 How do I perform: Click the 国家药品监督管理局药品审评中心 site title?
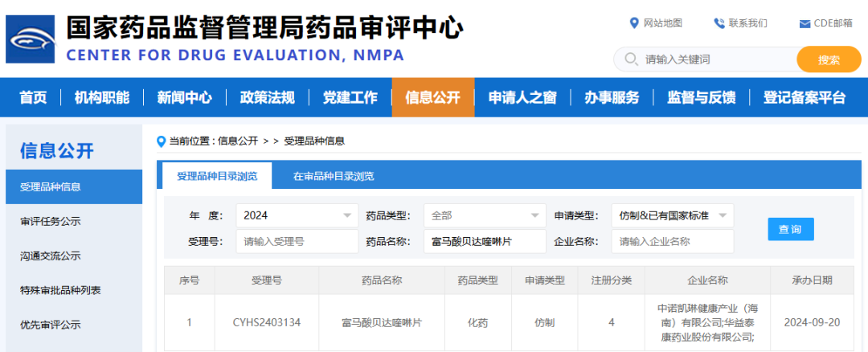264,28
